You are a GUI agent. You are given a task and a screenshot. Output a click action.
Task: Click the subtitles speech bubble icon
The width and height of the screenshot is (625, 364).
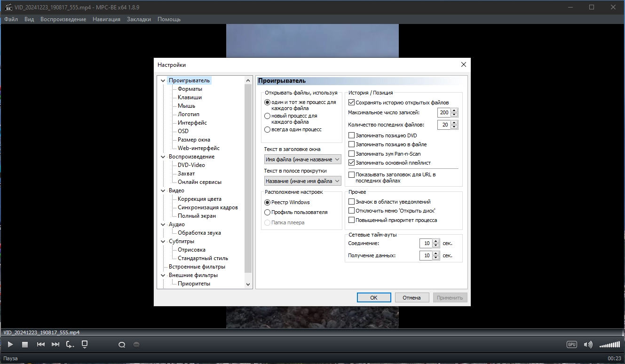(137, 345)
